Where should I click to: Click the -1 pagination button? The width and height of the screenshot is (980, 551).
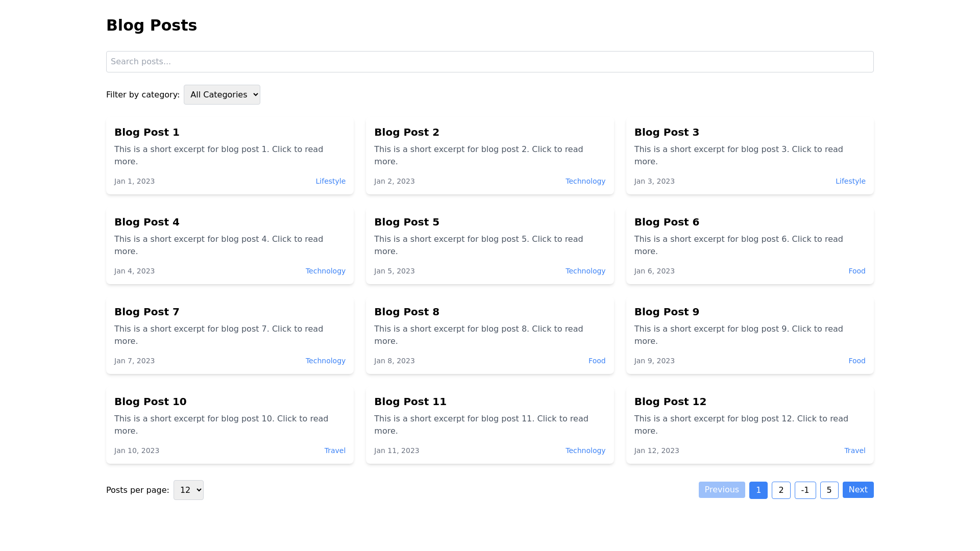(805, 490)
